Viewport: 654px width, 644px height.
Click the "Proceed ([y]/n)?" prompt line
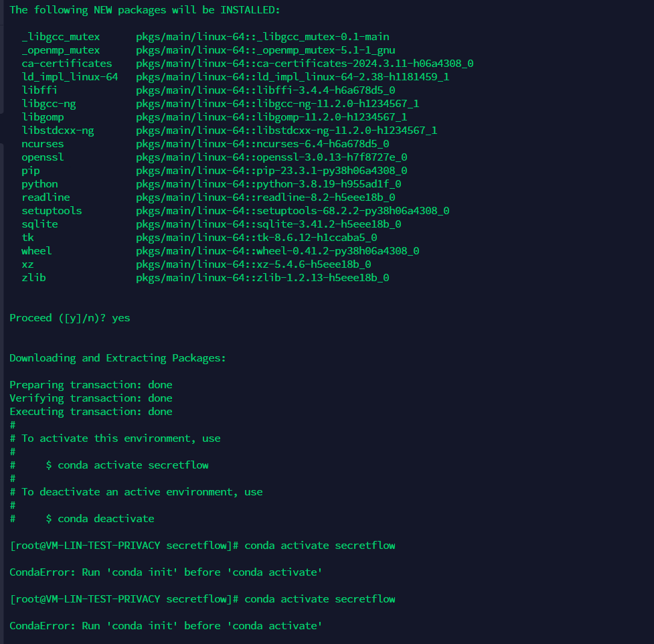(x=70, y=318)
